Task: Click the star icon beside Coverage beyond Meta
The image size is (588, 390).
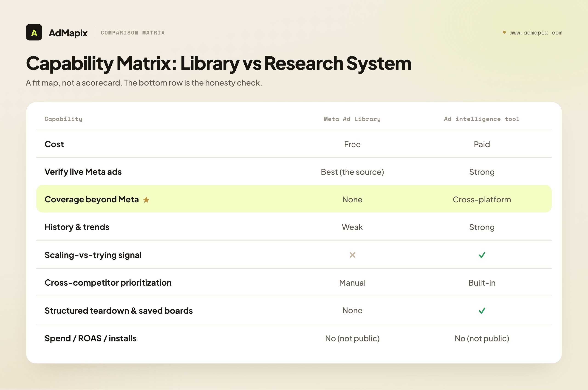Action: (x=146, y=200)
